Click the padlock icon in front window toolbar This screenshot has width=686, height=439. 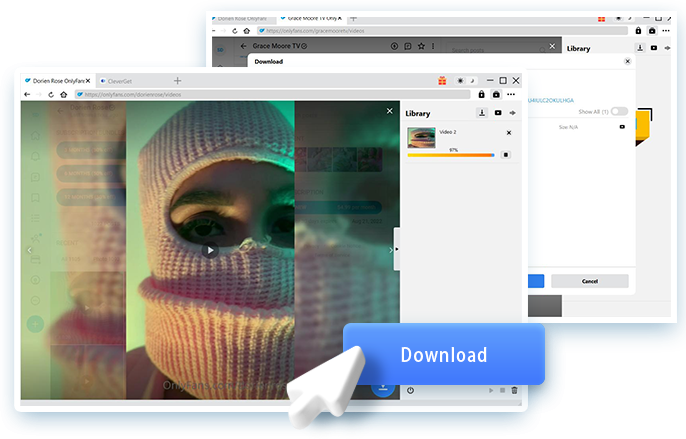pyautogui.click(x=481, y=94)
